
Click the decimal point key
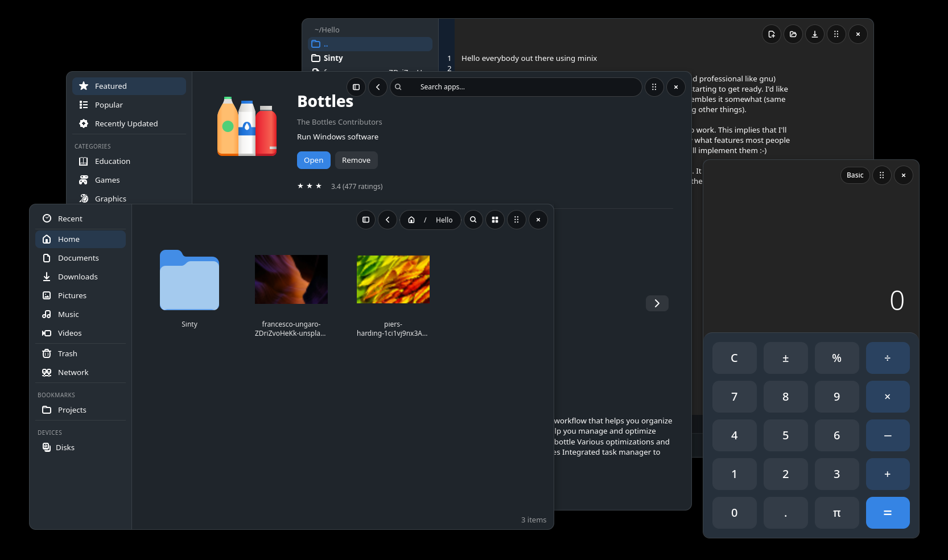tap(786, 513)
